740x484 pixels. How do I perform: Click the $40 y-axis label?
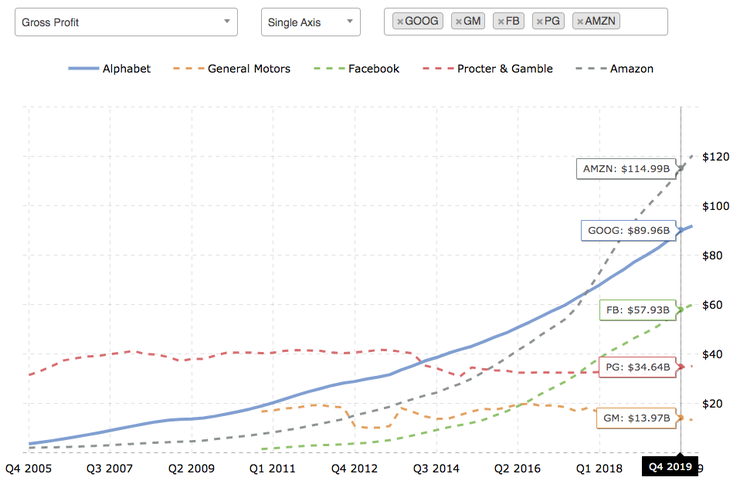point(712,354)
